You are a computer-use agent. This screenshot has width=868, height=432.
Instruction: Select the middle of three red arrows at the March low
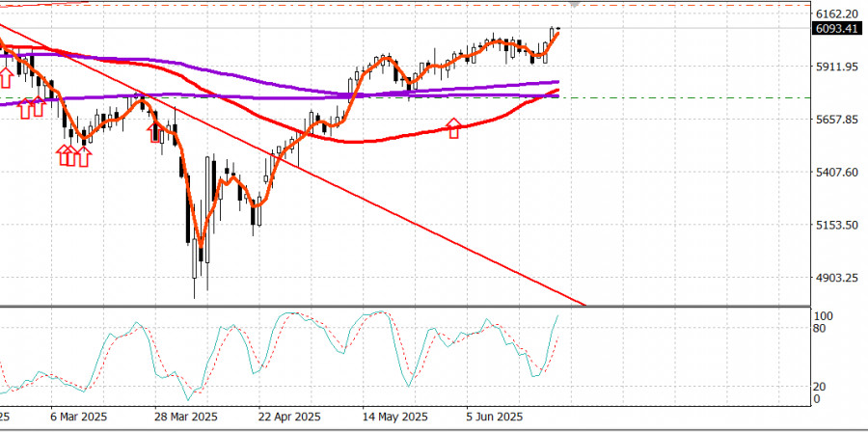70,155
